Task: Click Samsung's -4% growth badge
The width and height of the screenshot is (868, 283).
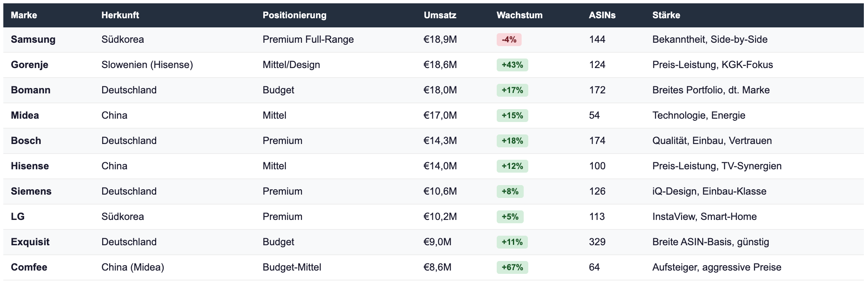Action: click(x=509, y=40)
